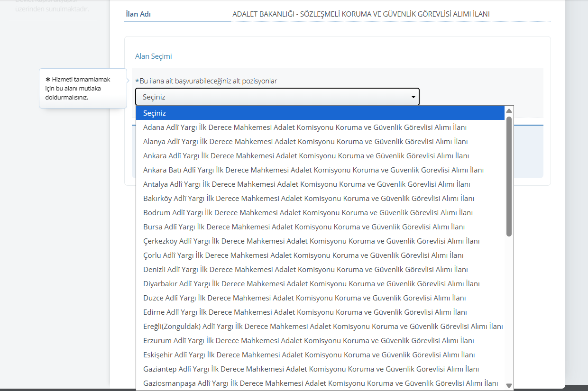This screenshot has width=588, height=391.
Task: Click the Hizmeti tamamlamak tooltip note
Action: (83, 88)
